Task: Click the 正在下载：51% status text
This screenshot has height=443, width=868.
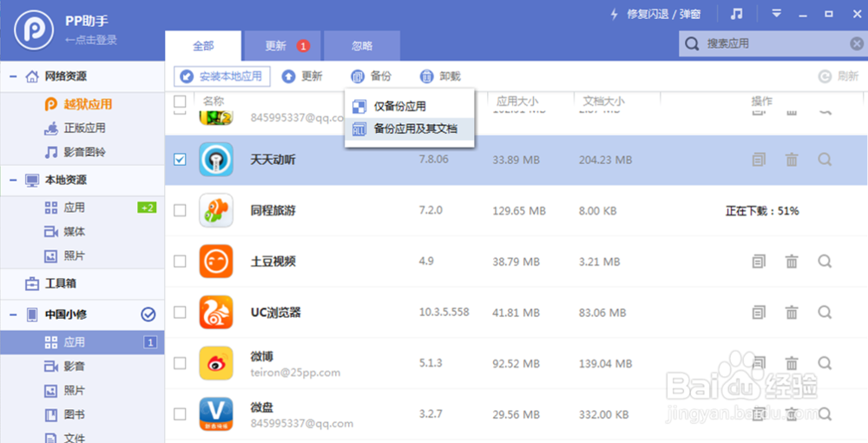Action: [x=762, y=211]
